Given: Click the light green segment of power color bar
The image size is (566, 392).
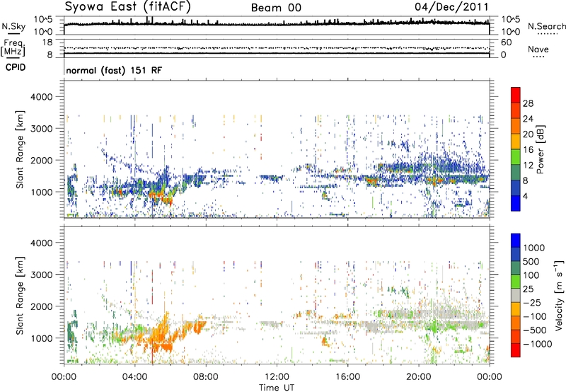Looking at the screenshot, I should [516, 157].
